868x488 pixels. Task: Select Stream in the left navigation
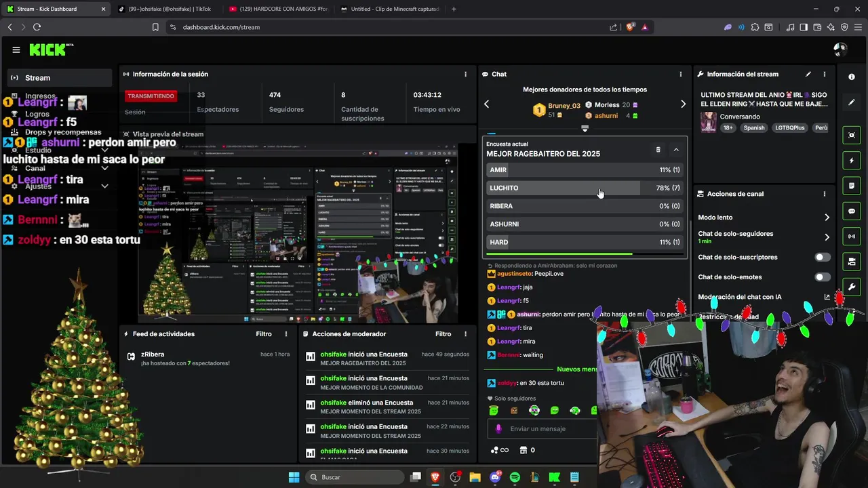tap(60, 78)
